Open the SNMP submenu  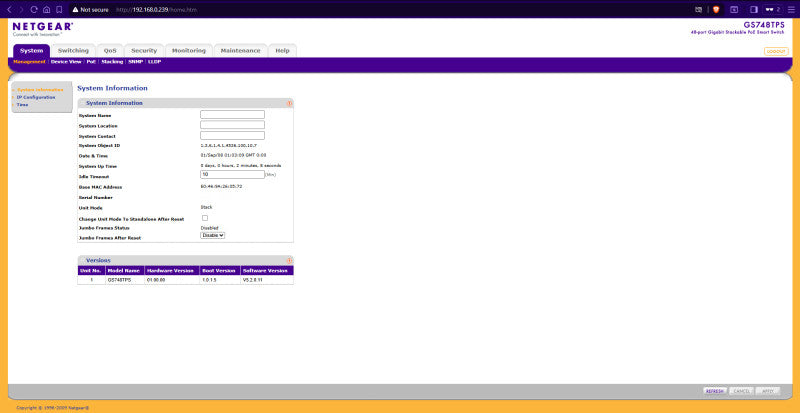(135, 62)
